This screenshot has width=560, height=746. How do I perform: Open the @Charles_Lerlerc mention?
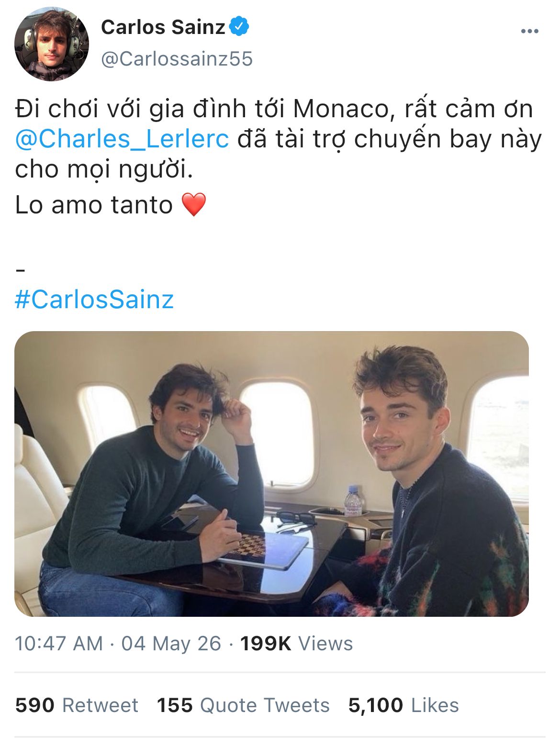click(x=122, y=139)
